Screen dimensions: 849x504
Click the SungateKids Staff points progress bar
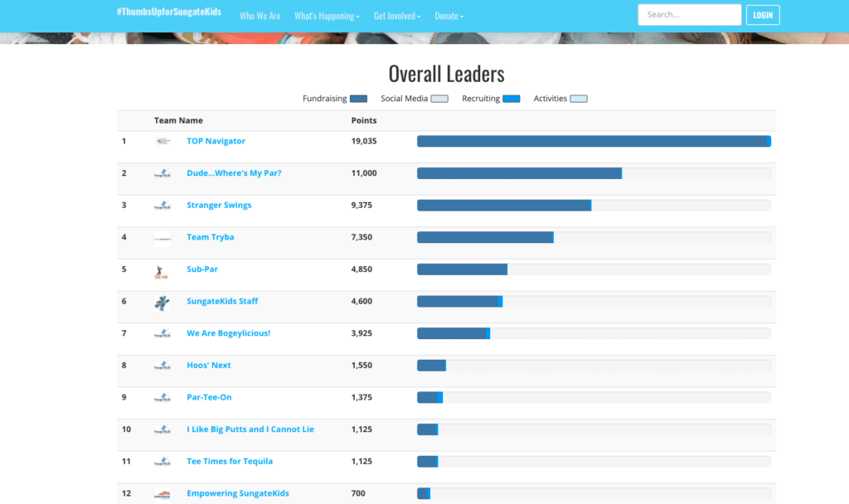coord(594,301)
